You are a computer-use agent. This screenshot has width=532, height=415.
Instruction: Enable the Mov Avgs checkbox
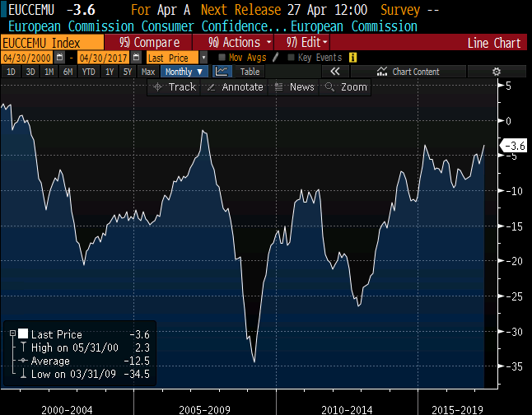[222, 57]
